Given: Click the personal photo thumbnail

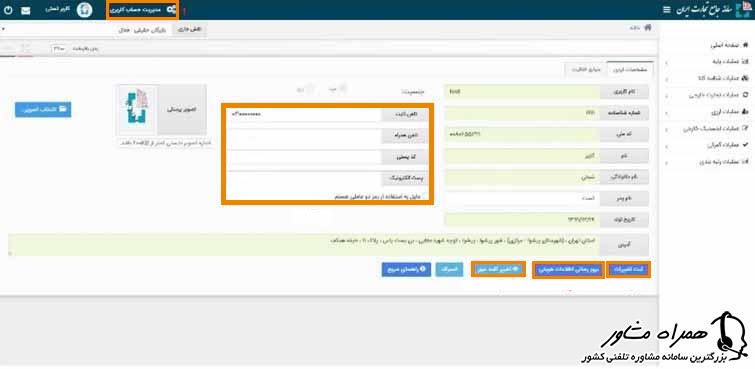Looking at the screenshot, I should click(138, 110).
